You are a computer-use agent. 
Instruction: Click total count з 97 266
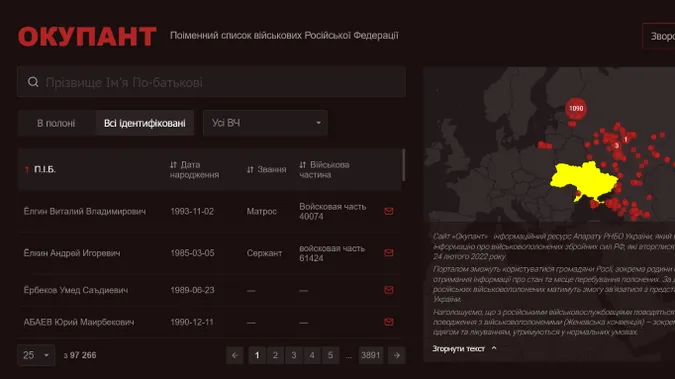80,355
